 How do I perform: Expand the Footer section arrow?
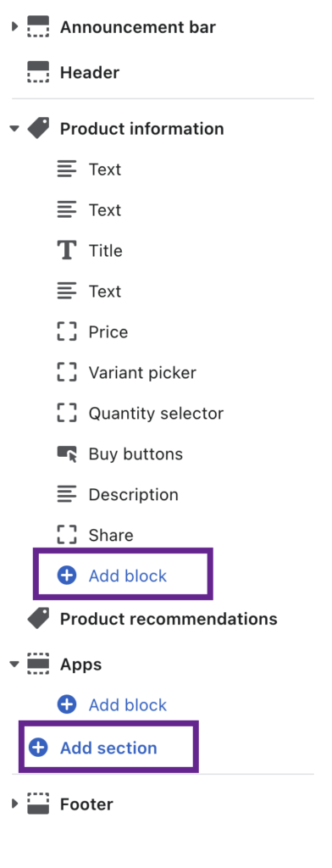(x=15, y=804)
